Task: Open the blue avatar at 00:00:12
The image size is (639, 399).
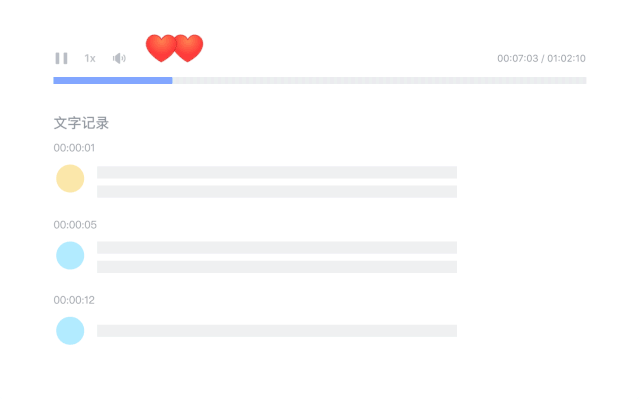Action: [x=70, y=331]
